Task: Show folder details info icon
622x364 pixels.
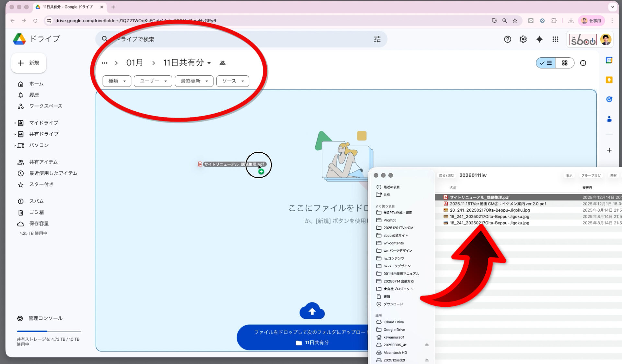Action: (x=583, y=63)
